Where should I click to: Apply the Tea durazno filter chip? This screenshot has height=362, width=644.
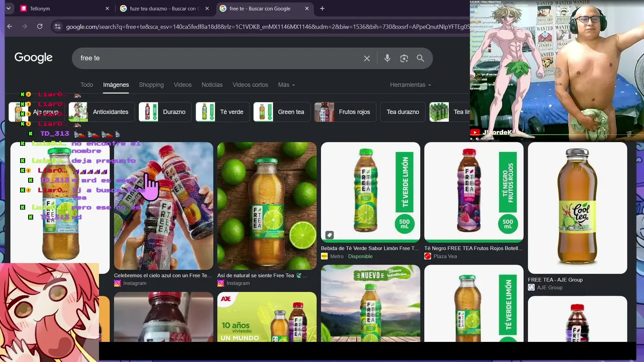tap(403, 112)
